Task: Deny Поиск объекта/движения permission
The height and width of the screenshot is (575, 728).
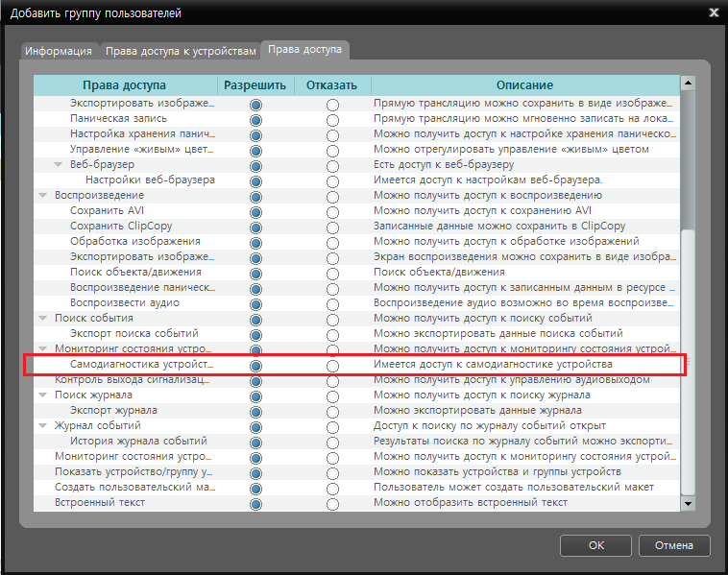Action: coord(332,274)
